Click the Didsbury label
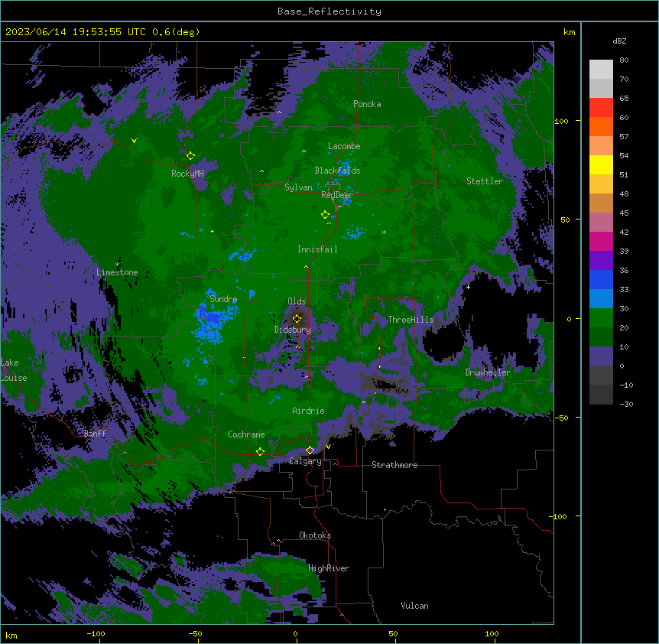 (293, 330)
